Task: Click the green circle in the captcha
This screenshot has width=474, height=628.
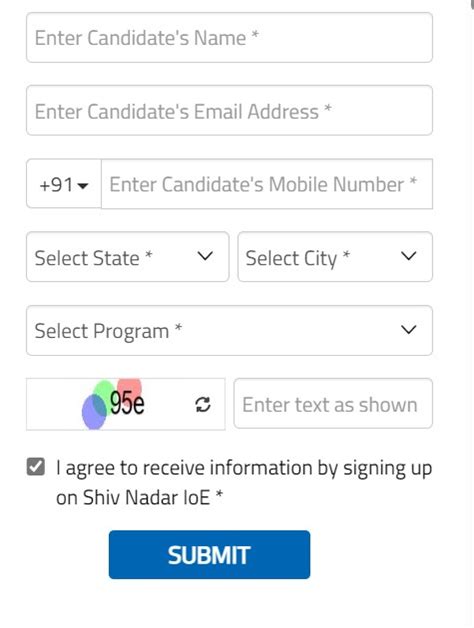Action: click(x=103, y=395)
